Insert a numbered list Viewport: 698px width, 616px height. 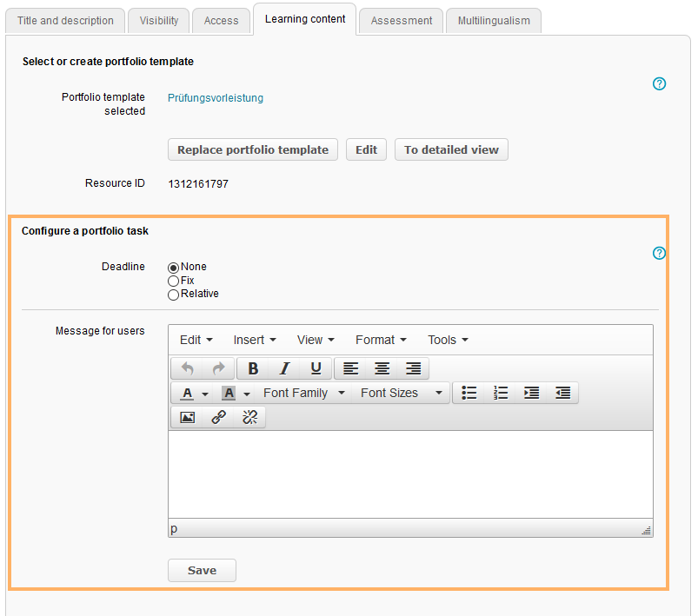pyautogui.click(x=501, y=393)
